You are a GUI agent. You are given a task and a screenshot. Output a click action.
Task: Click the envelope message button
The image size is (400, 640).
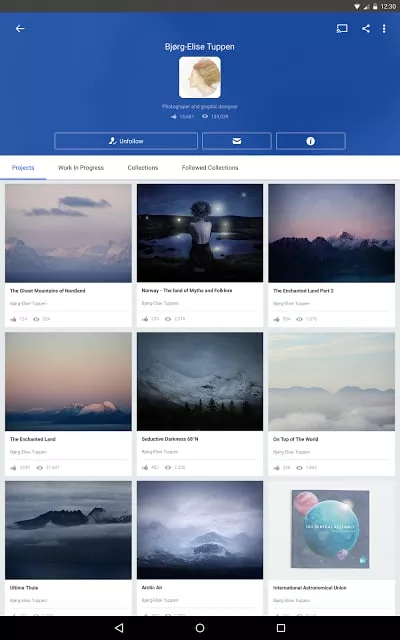coord(237,141)
